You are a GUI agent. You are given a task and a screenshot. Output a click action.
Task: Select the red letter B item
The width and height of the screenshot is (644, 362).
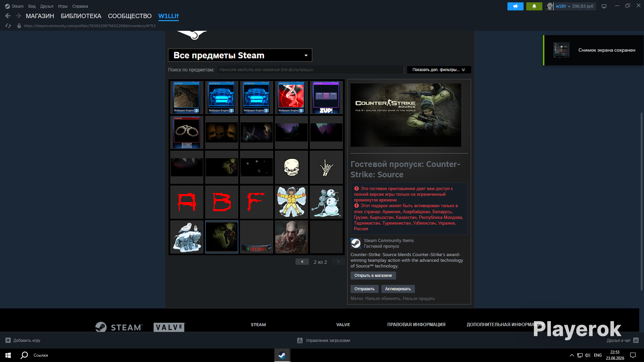coord(221,202)
